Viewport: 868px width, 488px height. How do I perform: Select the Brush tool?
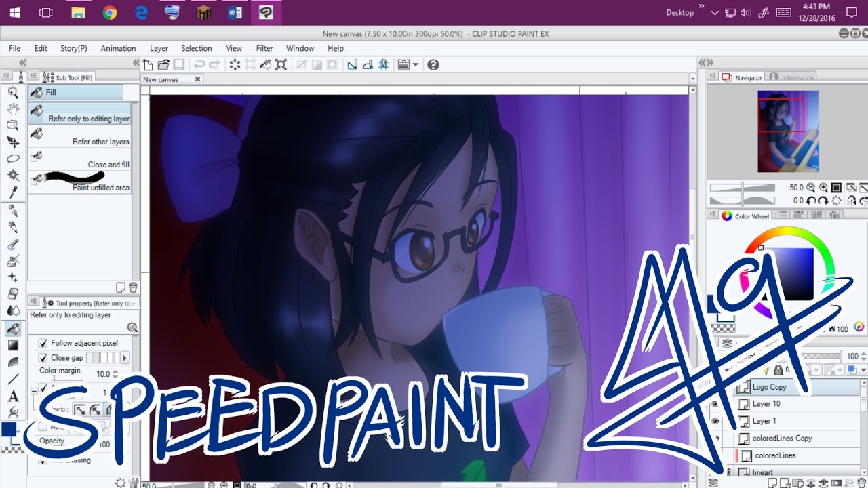pyautogui.click(x=13, y=244)
